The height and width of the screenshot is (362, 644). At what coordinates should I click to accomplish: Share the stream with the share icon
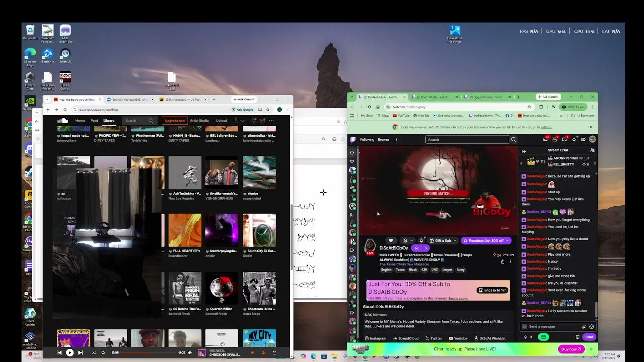502,261
